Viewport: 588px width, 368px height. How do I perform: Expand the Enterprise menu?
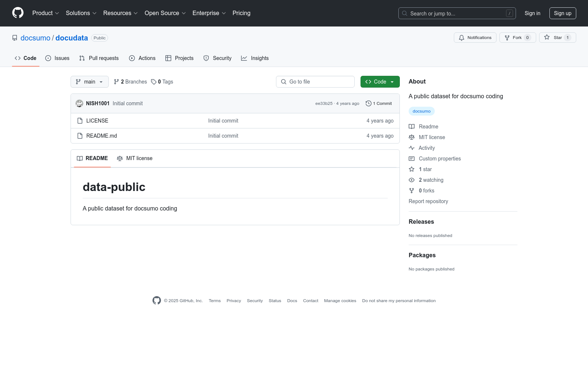coord(209,13)
